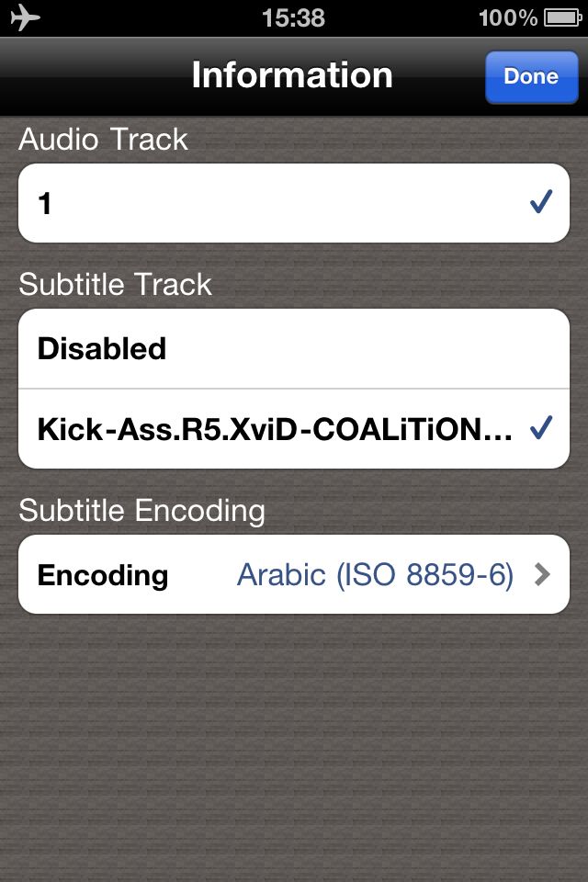Tap the airplane mode icon in status bar
The width and height of the screenshot is (588, 882).
pos(26,17)
